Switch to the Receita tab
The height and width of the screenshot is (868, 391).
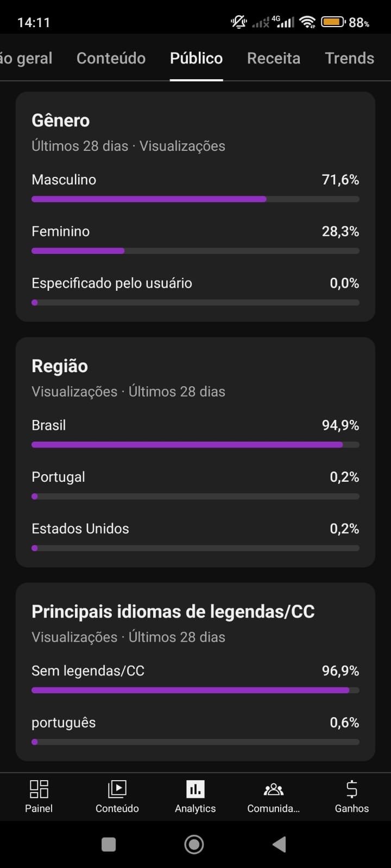(x=274, y=59)
